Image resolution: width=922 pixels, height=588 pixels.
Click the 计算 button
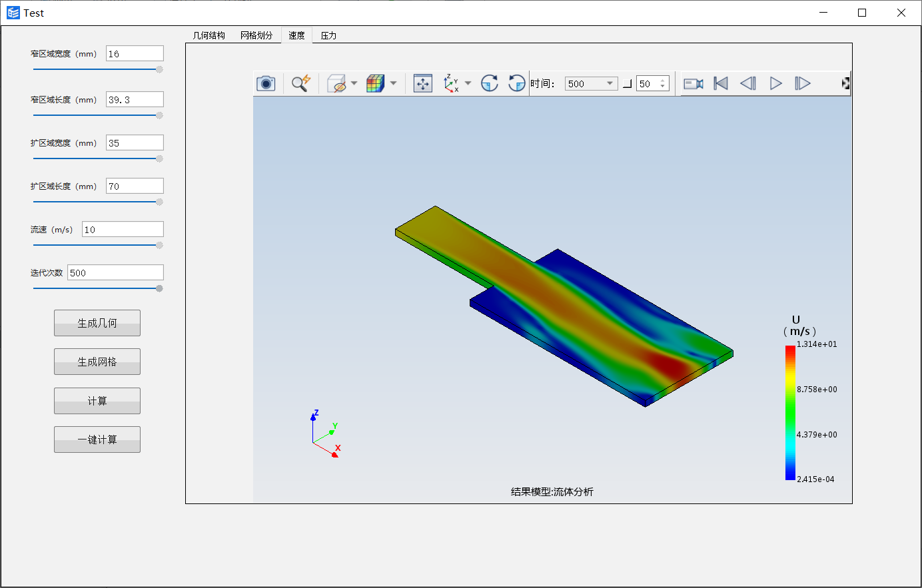[x=97, y=401]
